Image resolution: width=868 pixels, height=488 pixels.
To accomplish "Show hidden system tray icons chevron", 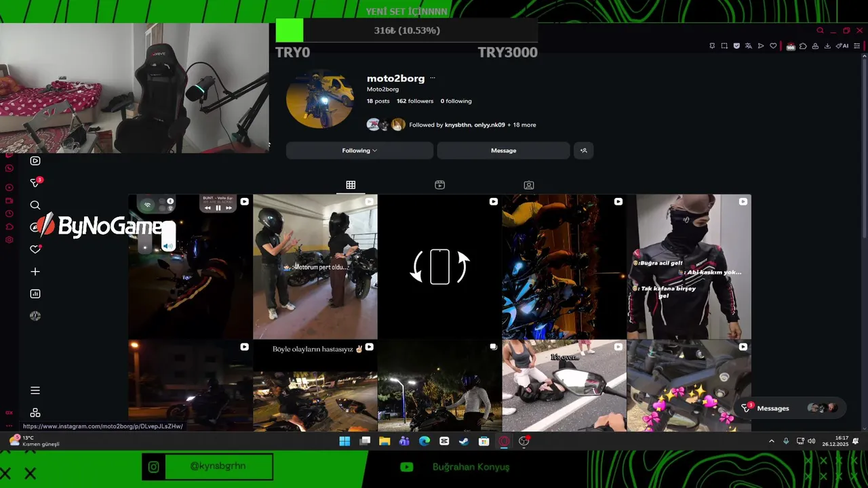I will click(771, 441).
